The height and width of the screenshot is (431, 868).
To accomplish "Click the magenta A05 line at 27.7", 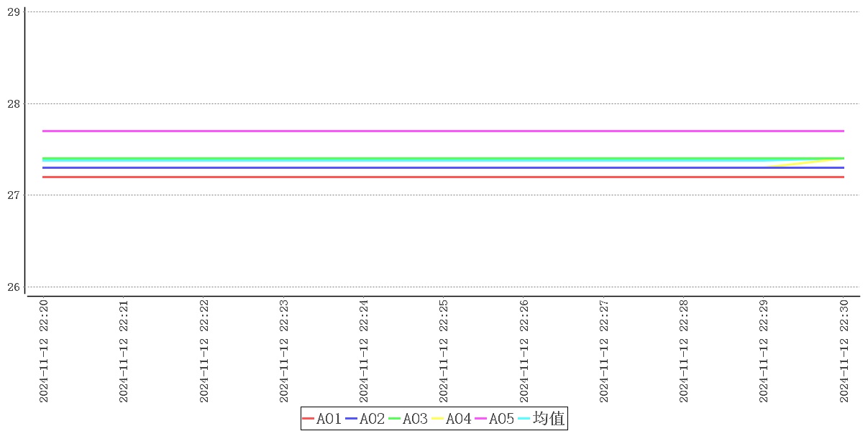I will coord(431,131).
